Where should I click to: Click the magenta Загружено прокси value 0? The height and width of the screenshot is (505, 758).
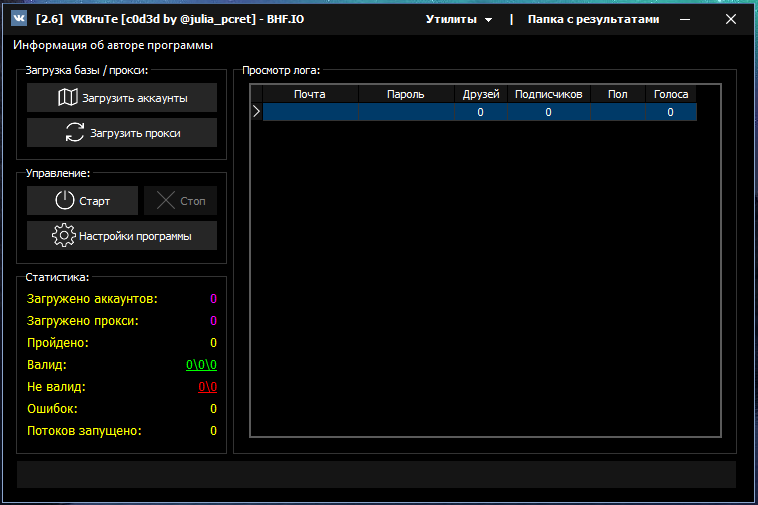coord(213,321)
